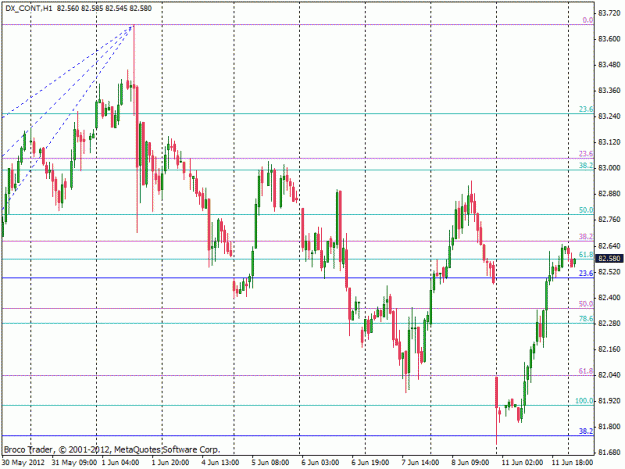The image size is (625, 469).
Task: Select the teal 23.6 Fibonacci label near 83.240
Action: click(x=586, y=109)
